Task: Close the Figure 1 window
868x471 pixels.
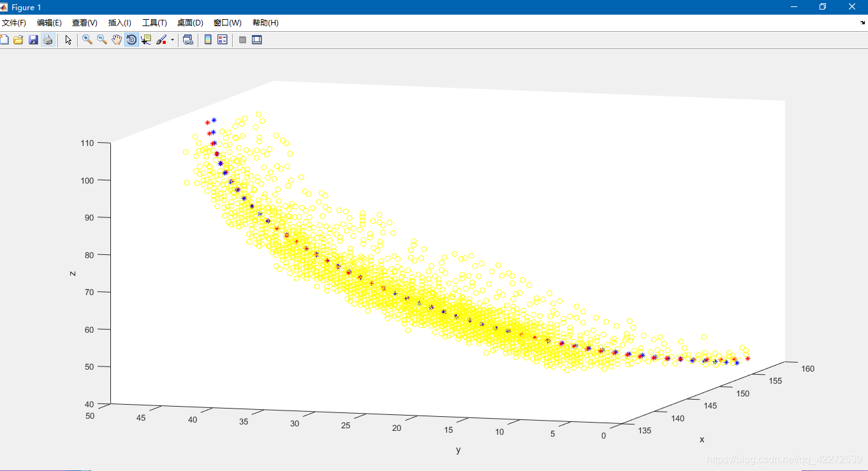Action: pos(853,7)
